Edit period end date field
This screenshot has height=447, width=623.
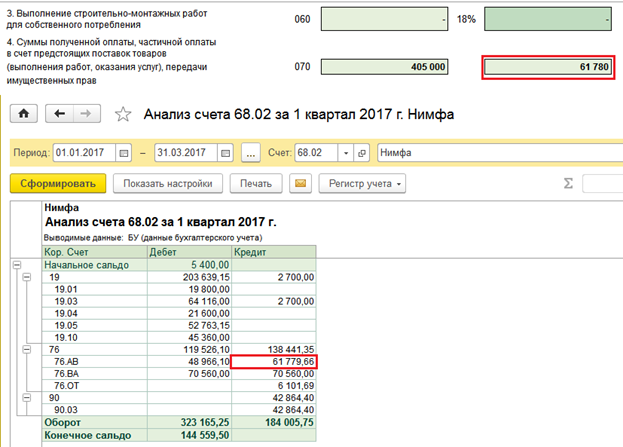click(186, 153)
